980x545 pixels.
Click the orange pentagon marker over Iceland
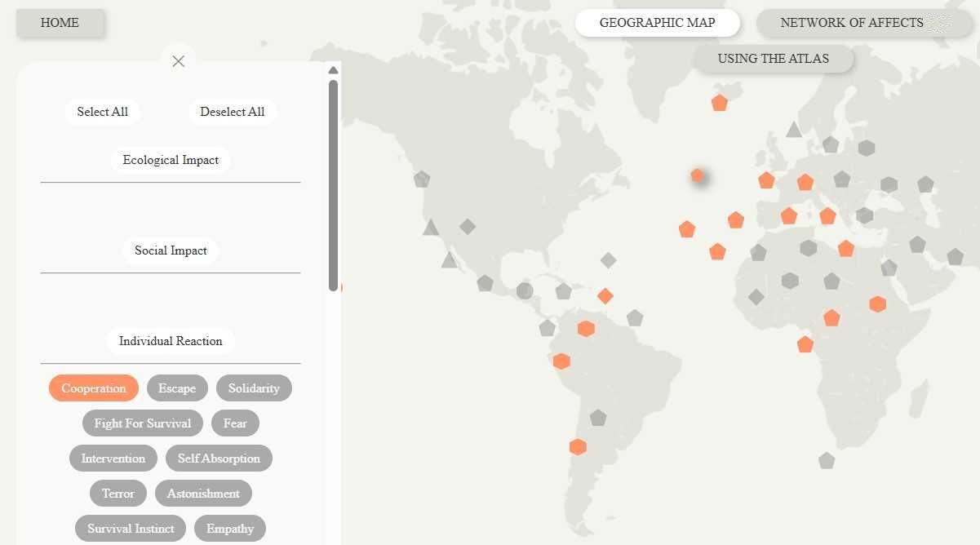(719, 103)
